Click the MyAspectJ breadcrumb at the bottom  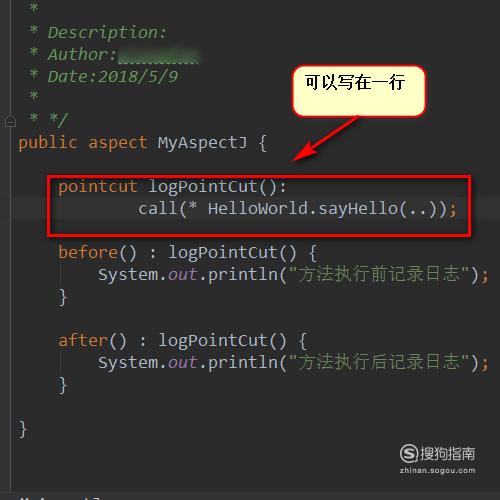click(x=60, y=498)
